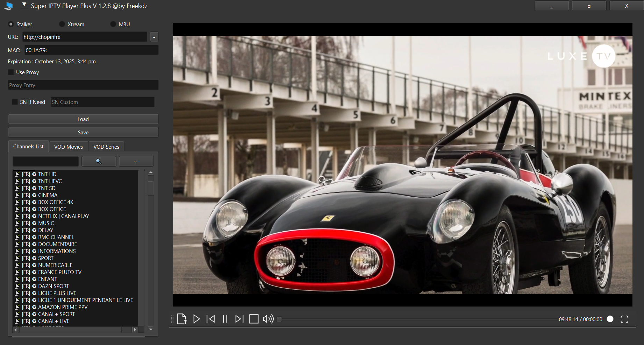Image resolution: width=644 pixels, height=345 pixels.
Task: Click the SN Custom input field
Action: point(102,102)
